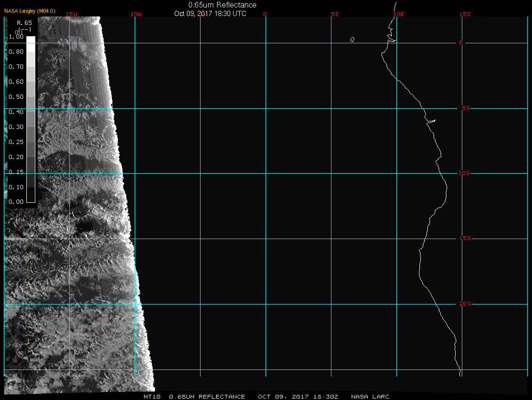Click the R.65 color bar heading
This screenshot has width=532, height=400.
24,23
